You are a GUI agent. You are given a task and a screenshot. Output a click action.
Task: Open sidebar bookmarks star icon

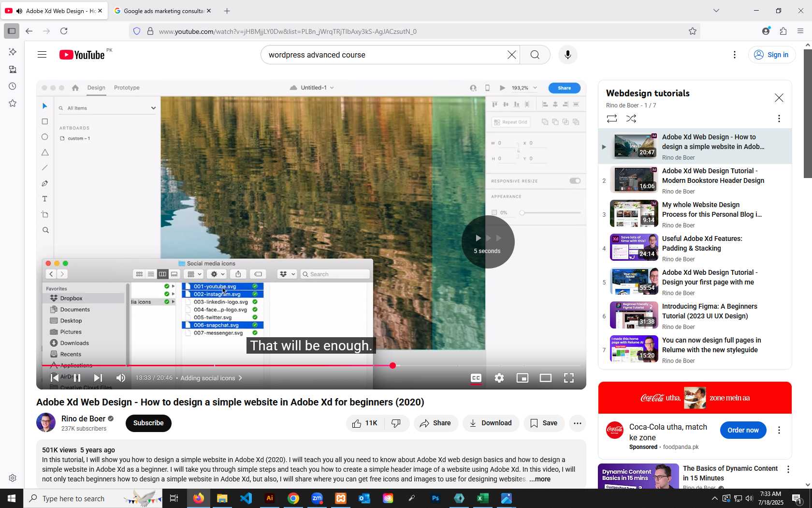tap(13, 104)
